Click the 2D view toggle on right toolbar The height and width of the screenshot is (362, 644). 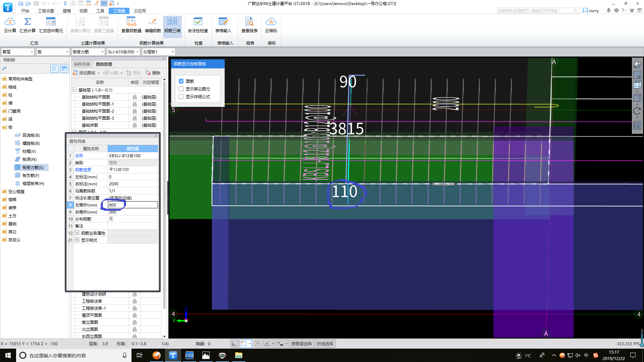point(637,75)
